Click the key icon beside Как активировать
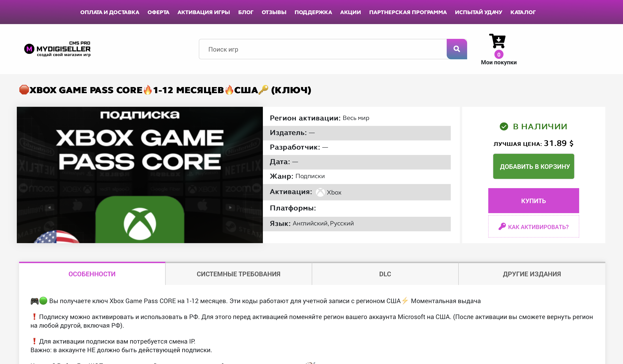Image resolution: width=623 pixels, height=364 pixels. [502, 226]
